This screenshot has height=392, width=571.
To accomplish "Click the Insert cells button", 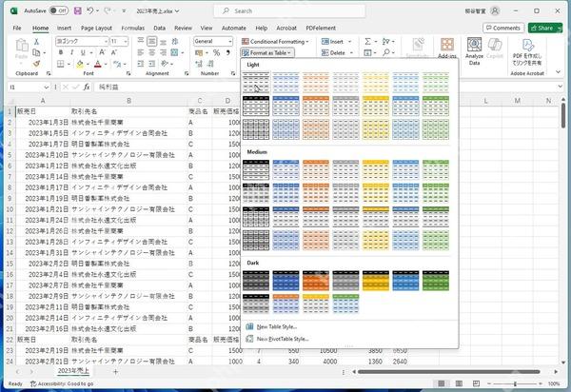I will pos(332,42).
